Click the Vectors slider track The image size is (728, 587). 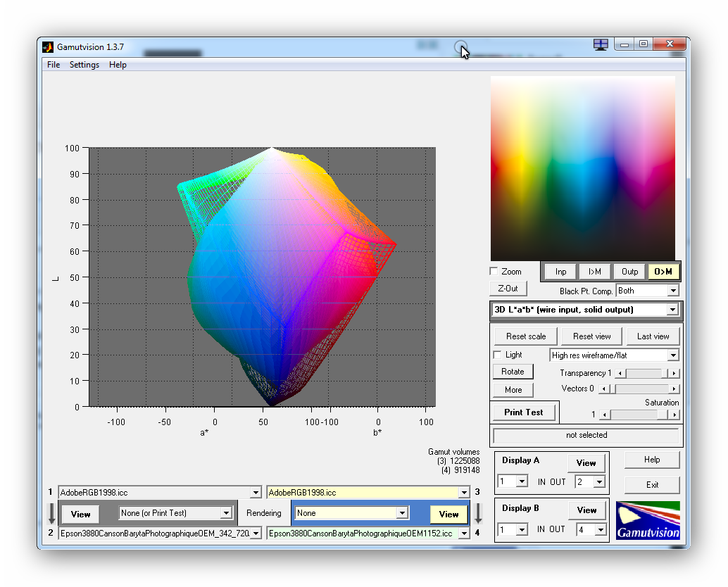coord(641,389)
